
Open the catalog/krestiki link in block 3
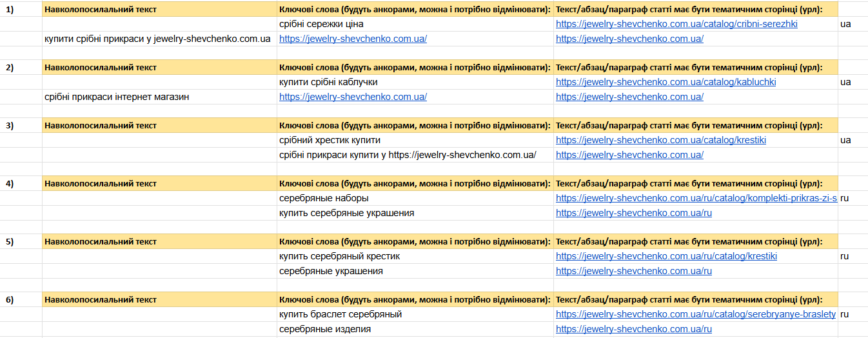tap(660, 140)
